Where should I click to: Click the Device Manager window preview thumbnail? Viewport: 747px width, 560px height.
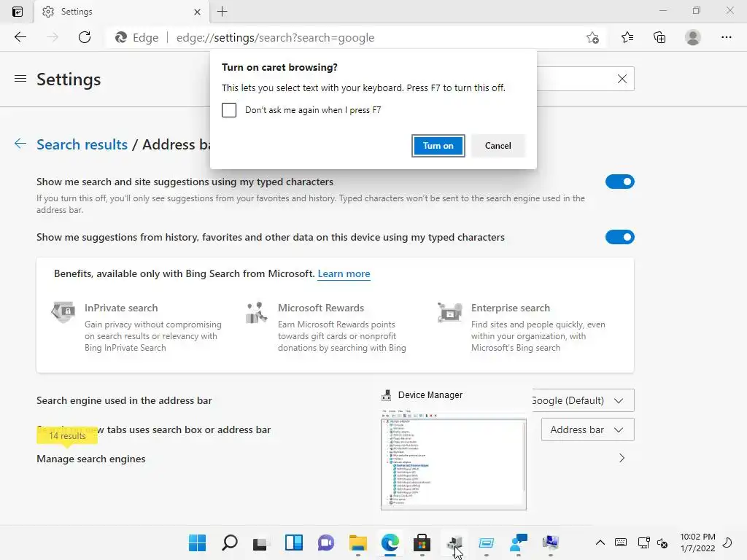454,459
